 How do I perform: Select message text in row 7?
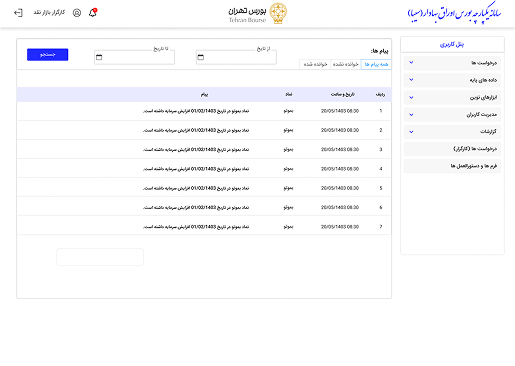coord(196,227)
